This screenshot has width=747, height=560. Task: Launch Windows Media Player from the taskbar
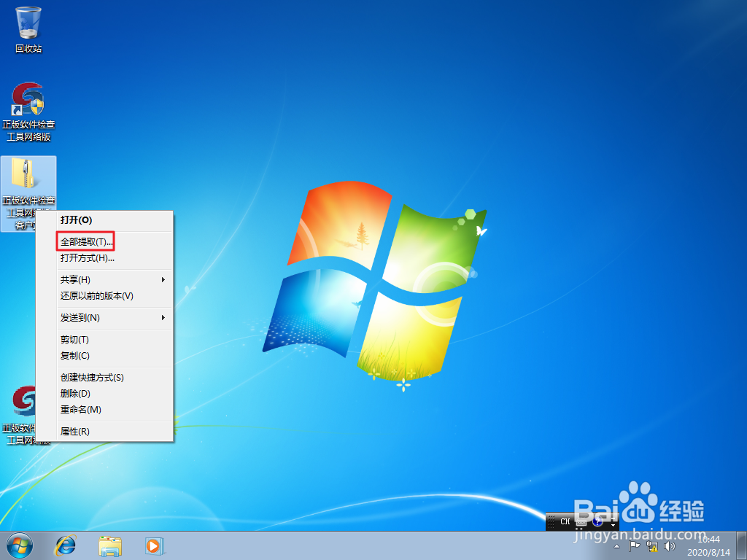click(155, 545)
